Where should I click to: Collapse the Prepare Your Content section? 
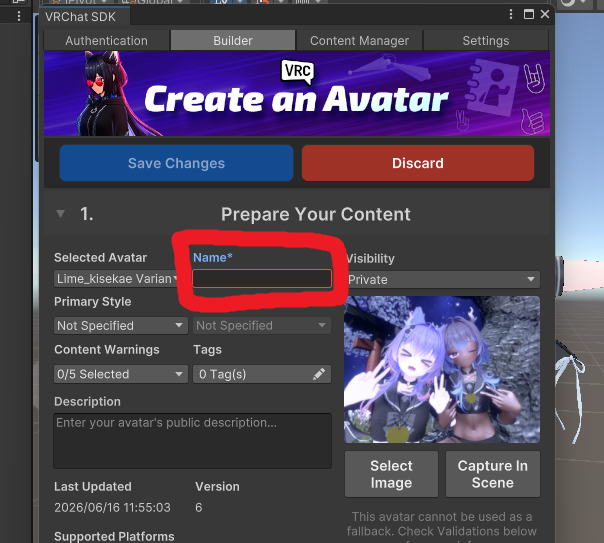tap(60, 214)
